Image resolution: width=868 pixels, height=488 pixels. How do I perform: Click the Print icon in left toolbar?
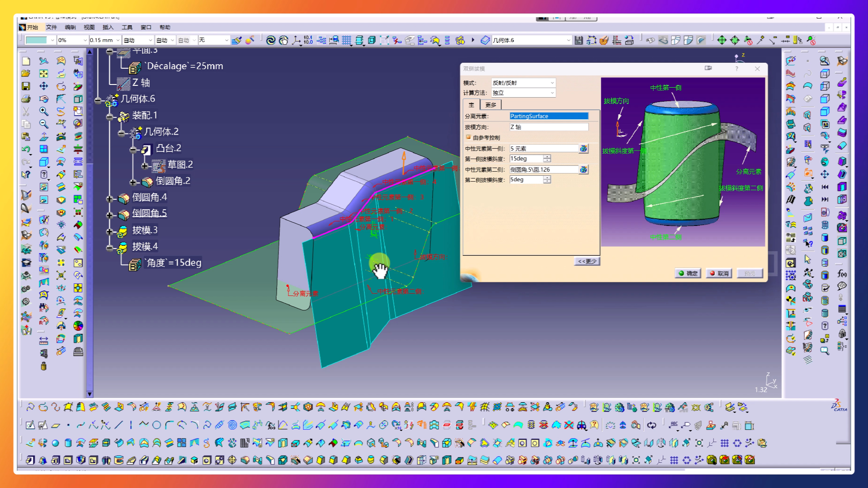pyautogui.click(x=26, y=99)
